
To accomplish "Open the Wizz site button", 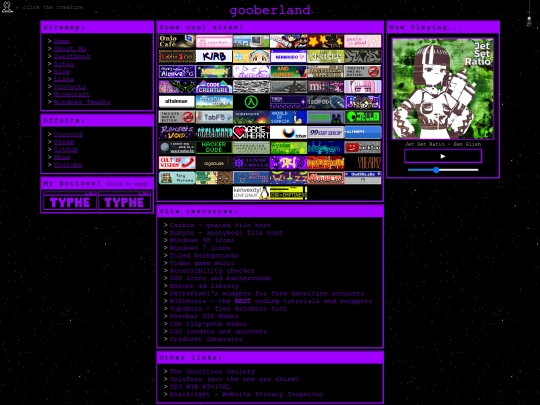I will tap(288, 178).
